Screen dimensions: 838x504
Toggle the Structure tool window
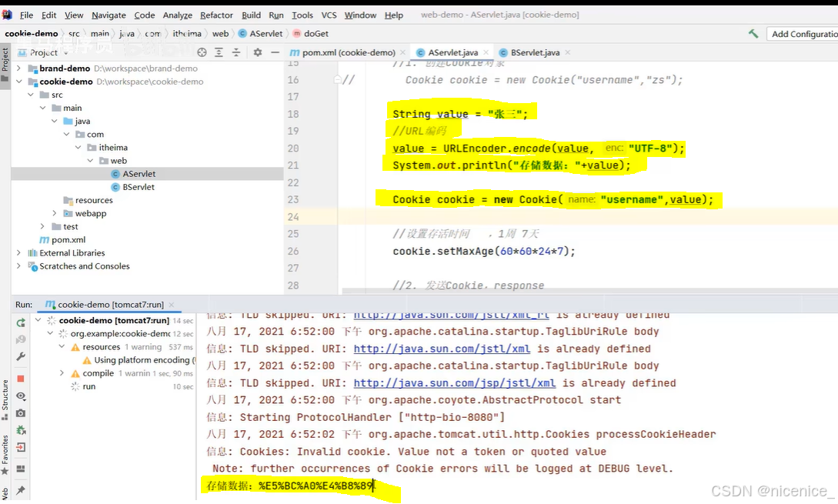(x=5, y=399)
